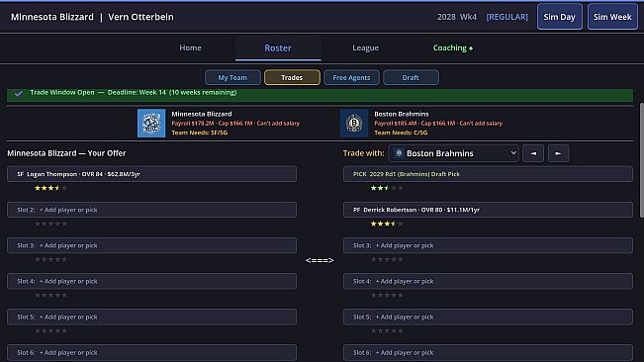Add player to Boston Slot 3
644x362 pixels.
pos(488,245)
